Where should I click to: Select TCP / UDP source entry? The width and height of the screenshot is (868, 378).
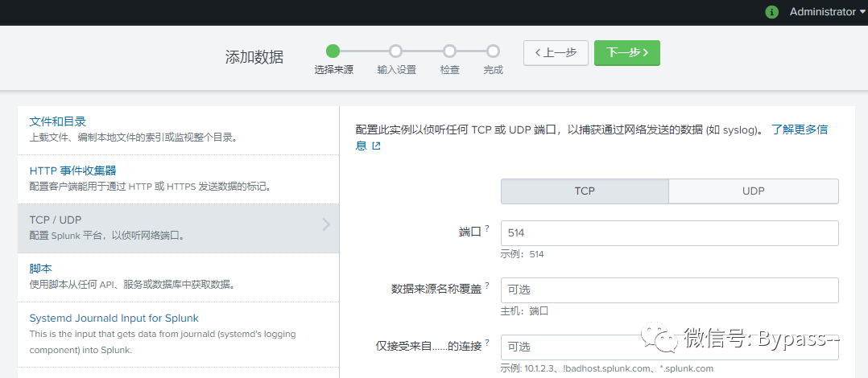pos(178,228)
